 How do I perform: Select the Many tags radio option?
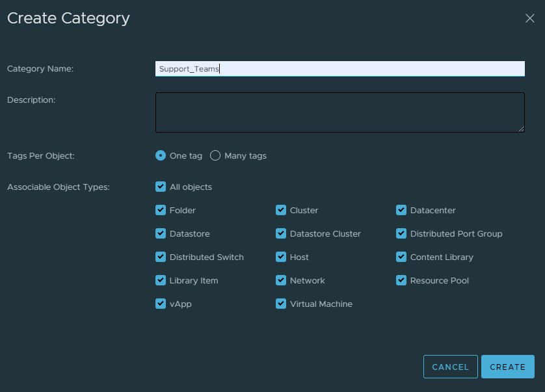(x=215, y=156)
